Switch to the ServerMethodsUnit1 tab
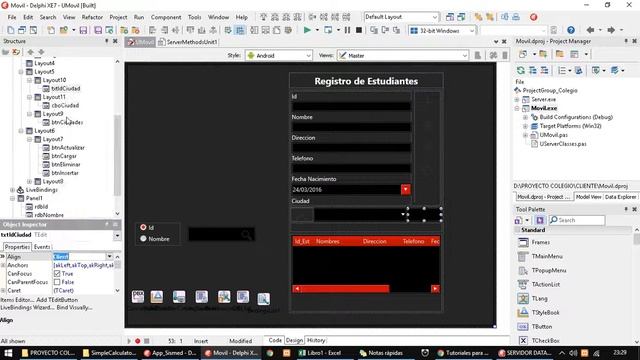The width and height of the screenshot is (640, 360). (188, 42)
